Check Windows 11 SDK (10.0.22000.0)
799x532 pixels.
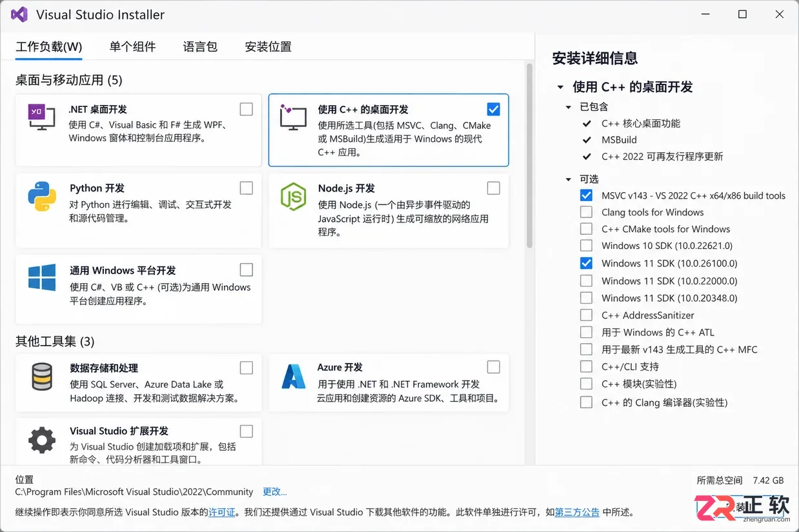[586, 281]
